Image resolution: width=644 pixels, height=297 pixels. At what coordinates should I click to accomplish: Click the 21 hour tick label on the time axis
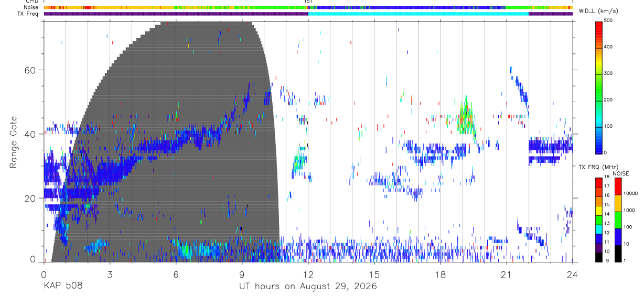coord(507,274)
